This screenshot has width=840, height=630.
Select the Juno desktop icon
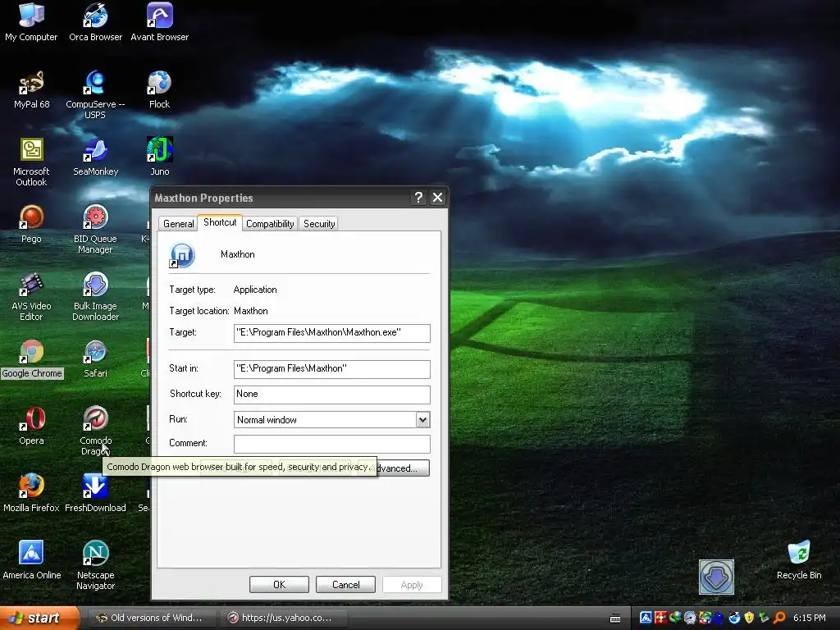(160, 157)
